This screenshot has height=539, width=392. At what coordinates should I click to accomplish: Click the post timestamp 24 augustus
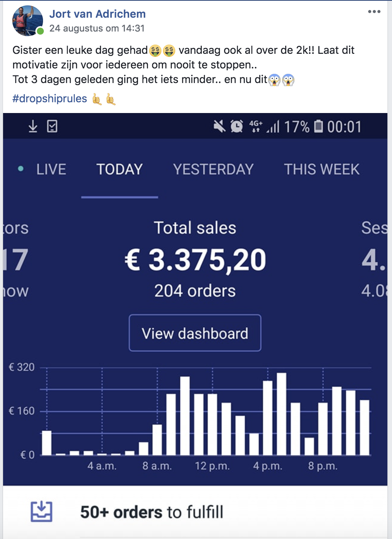point(96,28)
